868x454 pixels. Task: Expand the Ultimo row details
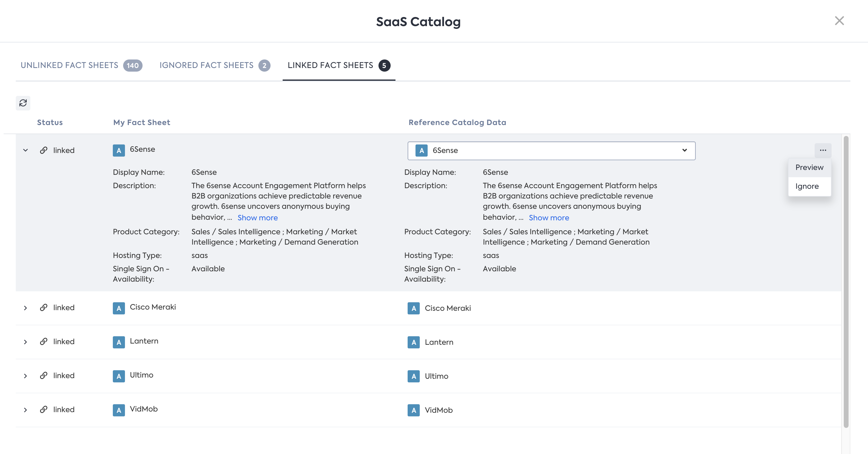tap(25, 376)
